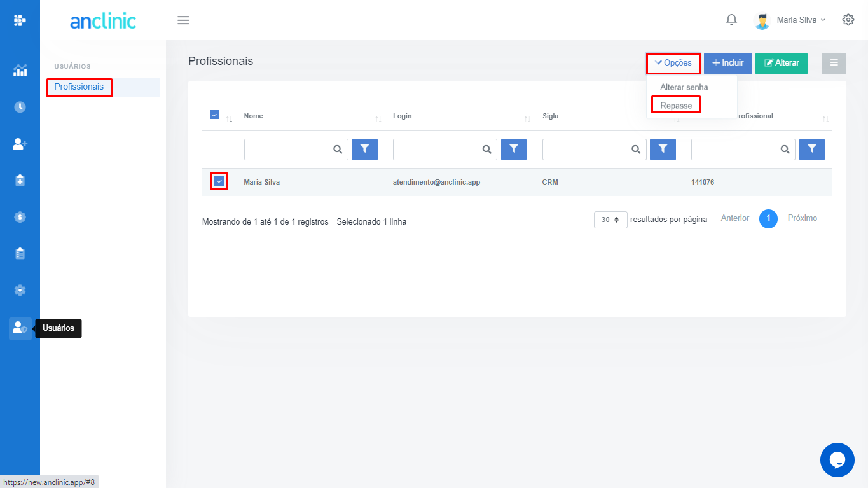Open the notifications bell
The width and height of the screenshot is (868, 488).
click(731, 20)
